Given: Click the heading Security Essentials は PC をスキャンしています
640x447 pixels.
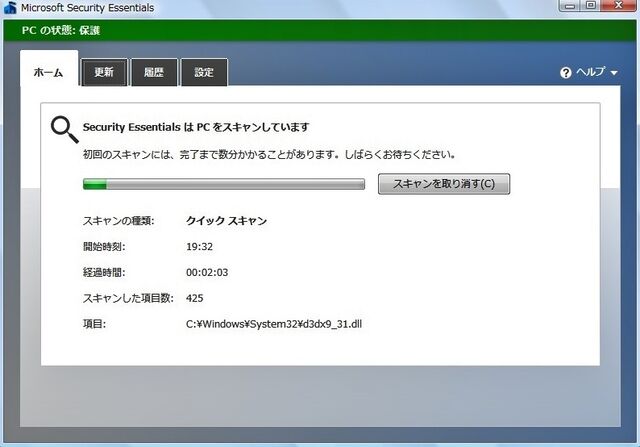Looking at the screenshot, I should pyautogui.click(x=196, y=127).
